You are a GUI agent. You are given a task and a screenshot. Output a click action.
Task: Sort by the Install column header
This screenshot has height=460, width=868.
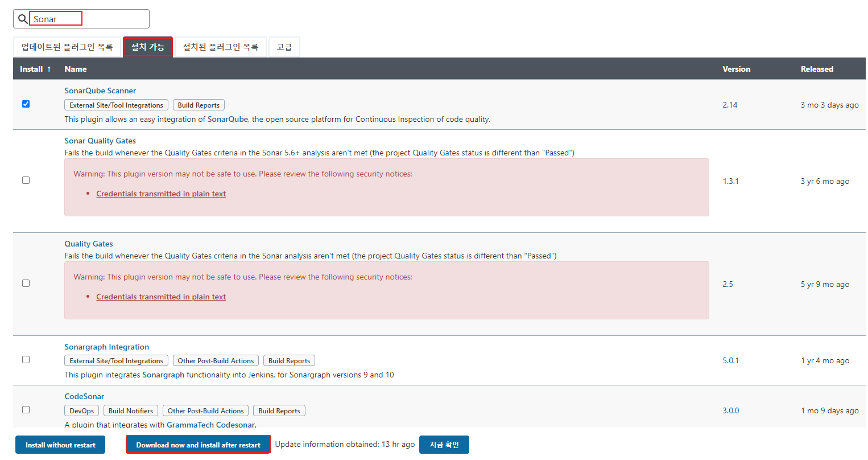click(x=35, y=69)
